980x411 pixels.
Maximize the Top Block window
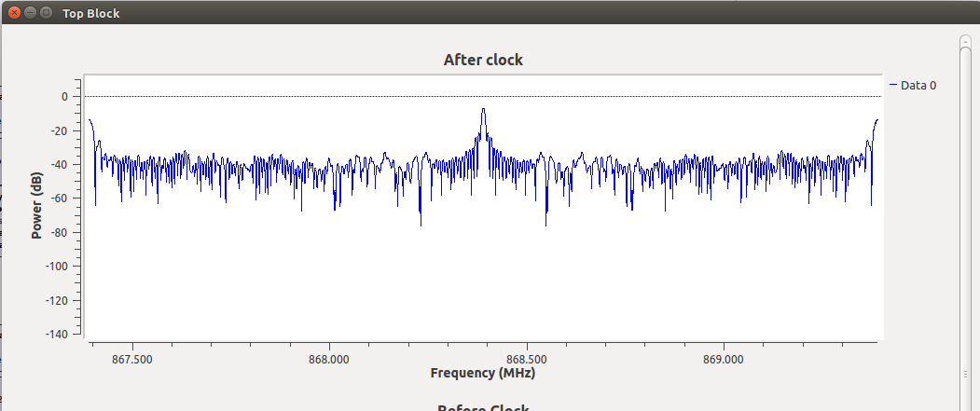[x=46, y=12]
